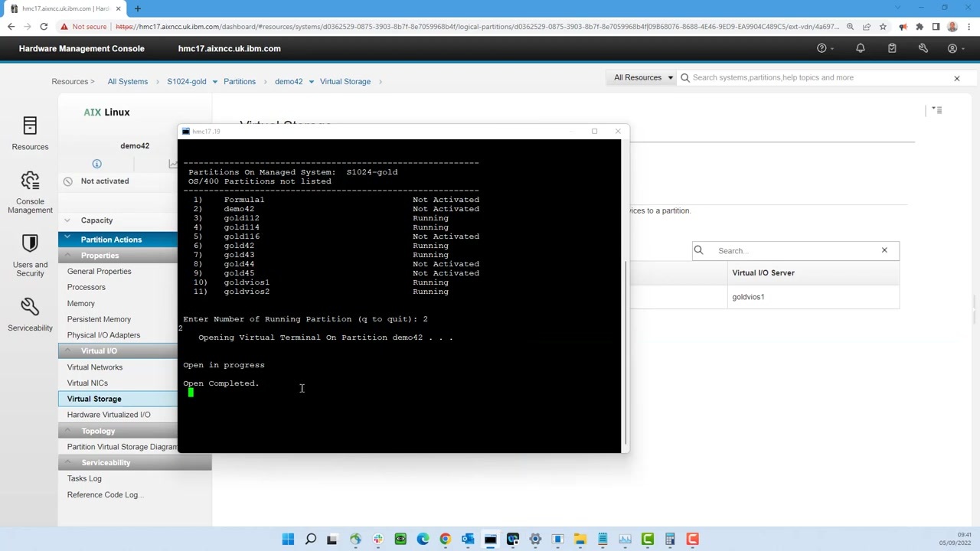Open the browser extensions puzzle icon

tap(920, 27)
